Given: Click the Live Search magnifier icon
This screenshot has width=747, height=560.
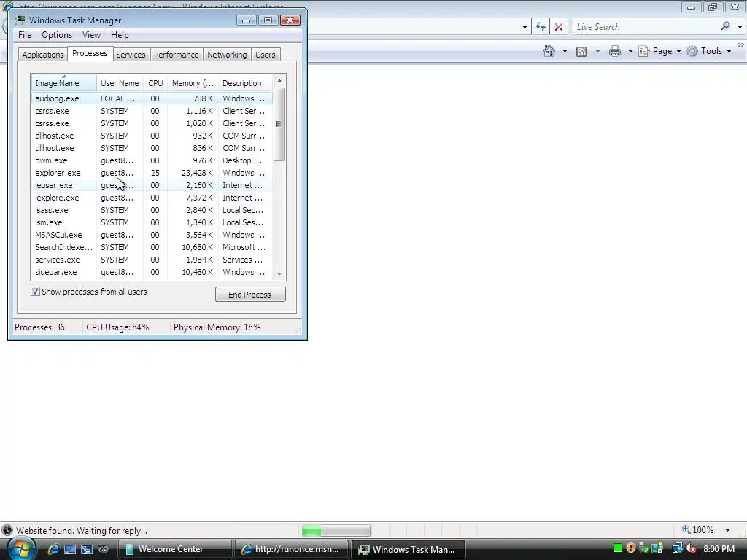Looking at the screenshot, I should (x=725, y=26).
